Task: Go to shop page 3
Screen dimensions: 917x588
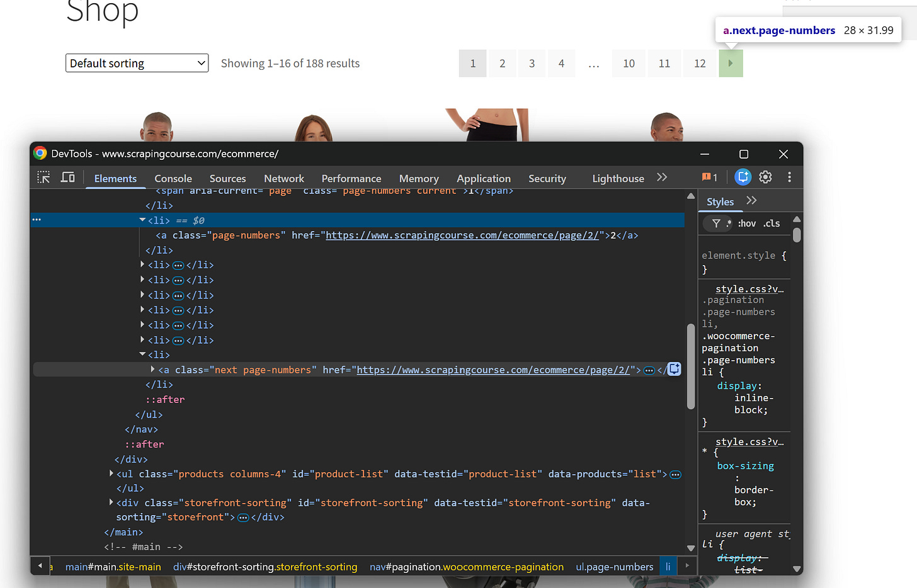Action: point(532,63)
